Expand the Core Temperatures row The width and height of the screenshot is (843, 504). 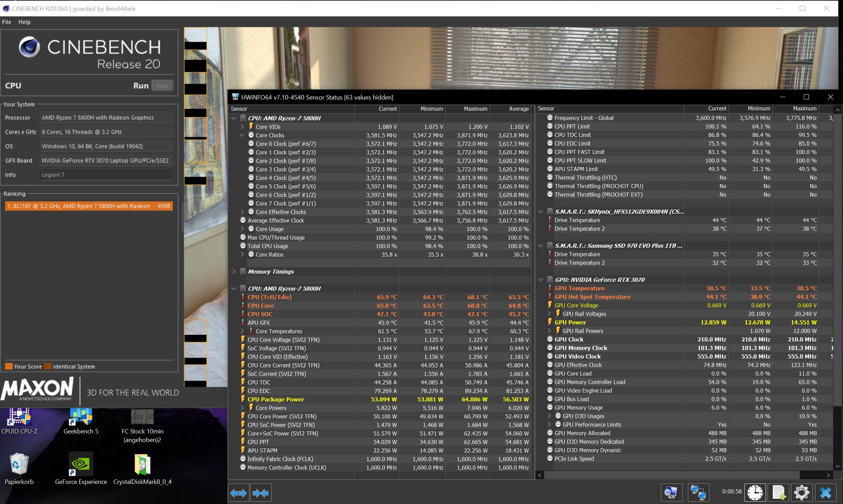242,331
